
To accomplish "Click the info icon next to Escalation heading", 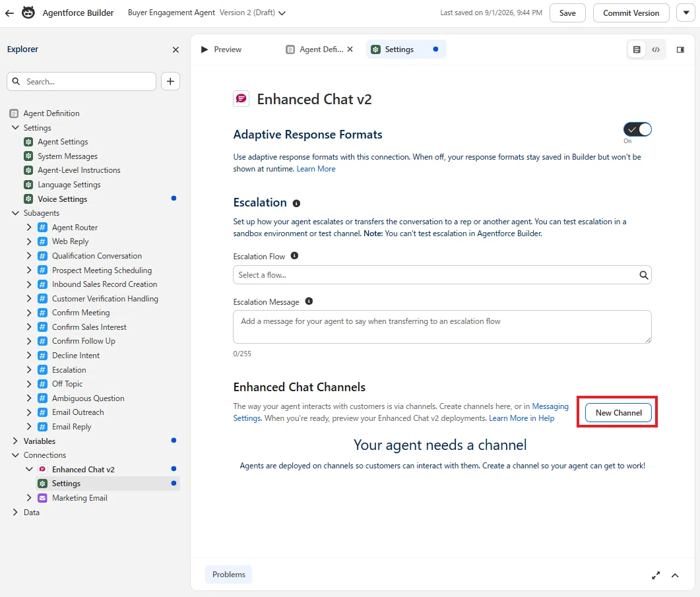I will [x=296, y=203].
